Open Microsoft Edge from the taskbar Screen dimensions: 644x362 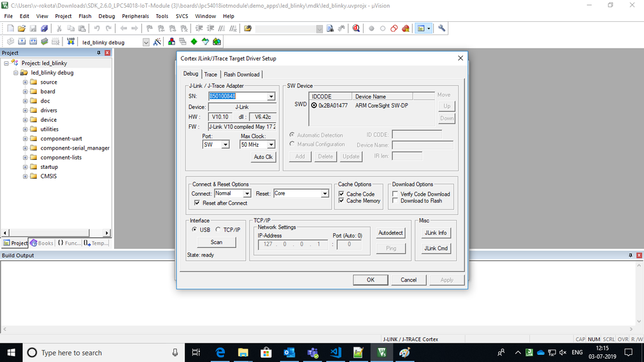[x=220, y=352]
